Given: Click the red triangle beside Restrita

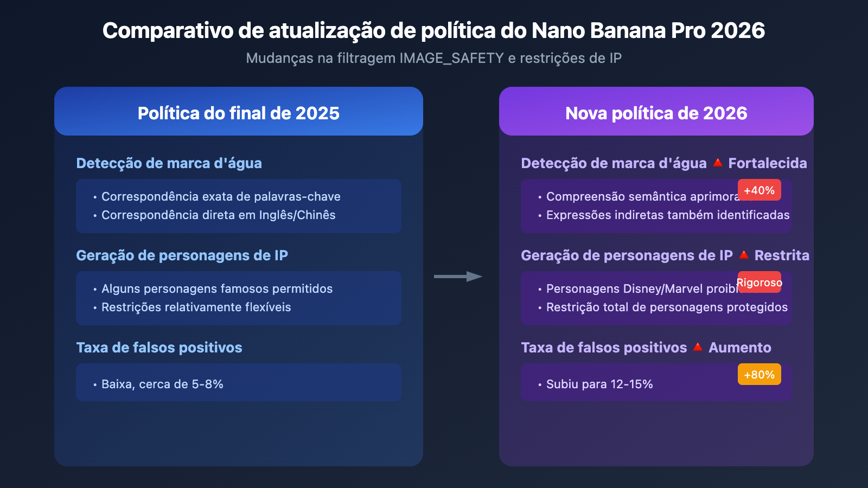Looking at the screenshot, I should pos(743,255).
